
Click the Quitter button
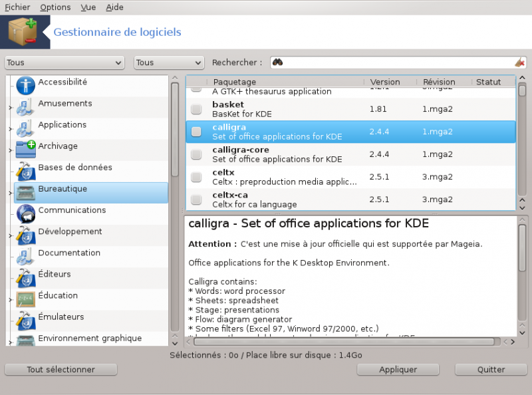491,370
